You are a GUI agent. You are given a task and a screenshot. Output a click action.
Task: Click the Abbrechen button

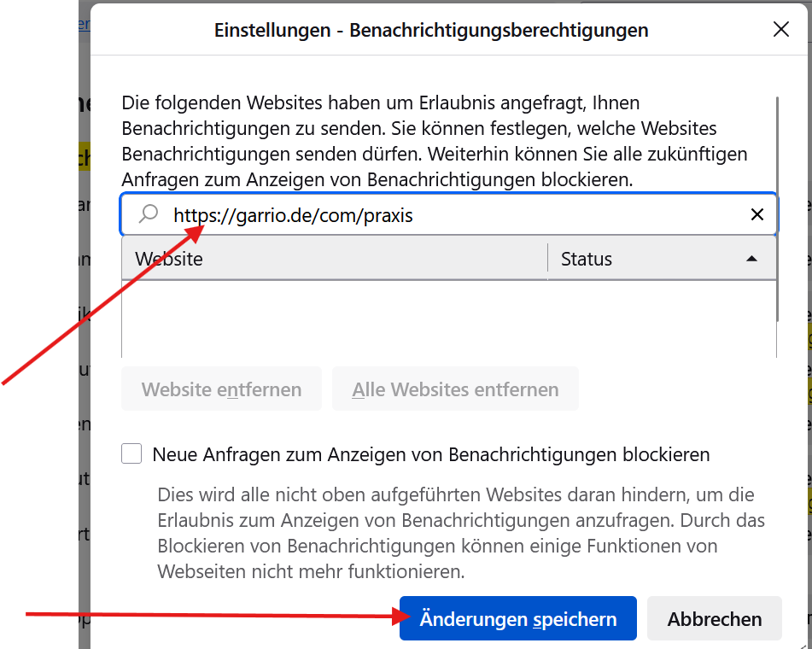pyautogui.click(x=714, y=618)
